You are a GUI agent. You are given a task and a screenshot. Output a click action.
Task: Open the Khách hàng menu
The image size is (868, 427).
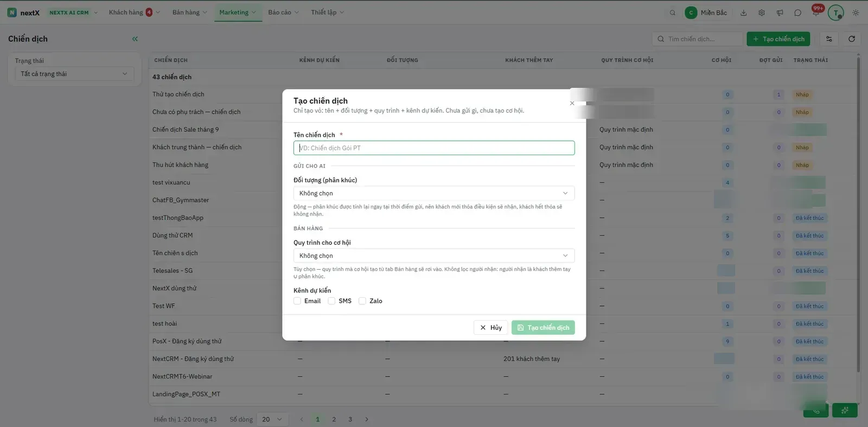tap(134, 12)
